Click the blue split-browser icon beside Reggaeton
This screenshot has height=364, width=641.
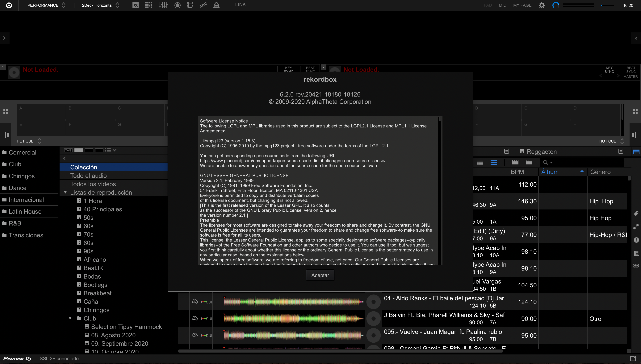click(x=636, y=152)
